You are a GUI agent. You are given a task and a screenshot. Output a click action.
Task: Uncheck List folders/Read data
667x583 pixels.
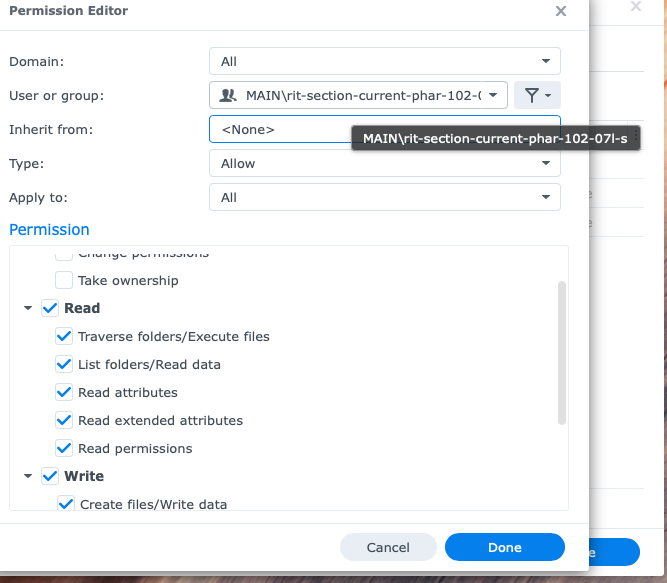[x=64, y=365]
